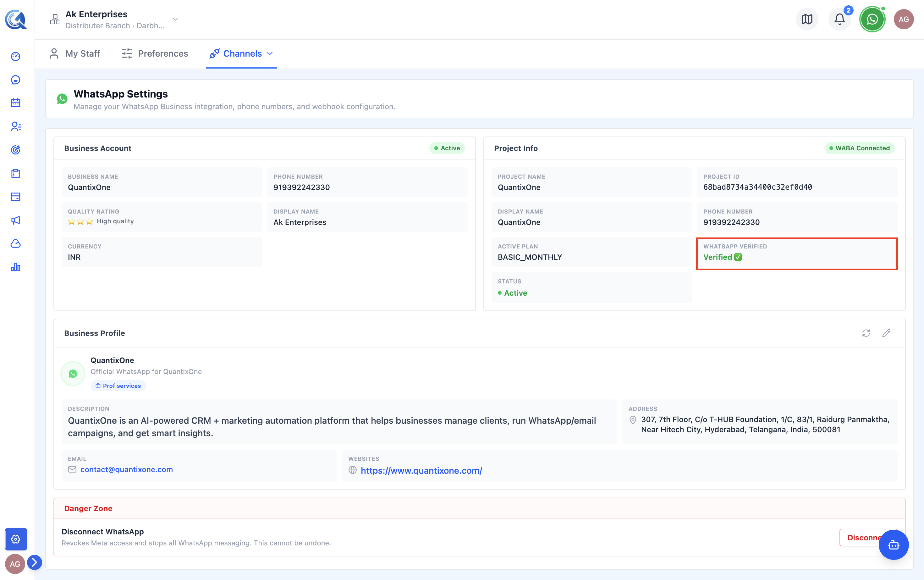Click the Danger Zone heading
Image resolution: width=924 pixels, height=580 pixels.
[88, 508]
